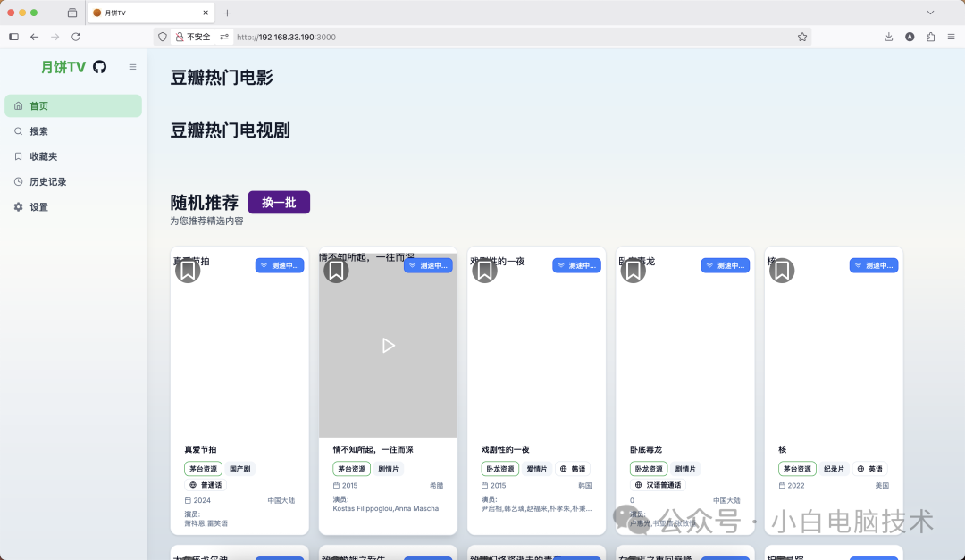965x560 pixels.
Task: Click the 月饼TV logo text
Action: pos(63,67)
